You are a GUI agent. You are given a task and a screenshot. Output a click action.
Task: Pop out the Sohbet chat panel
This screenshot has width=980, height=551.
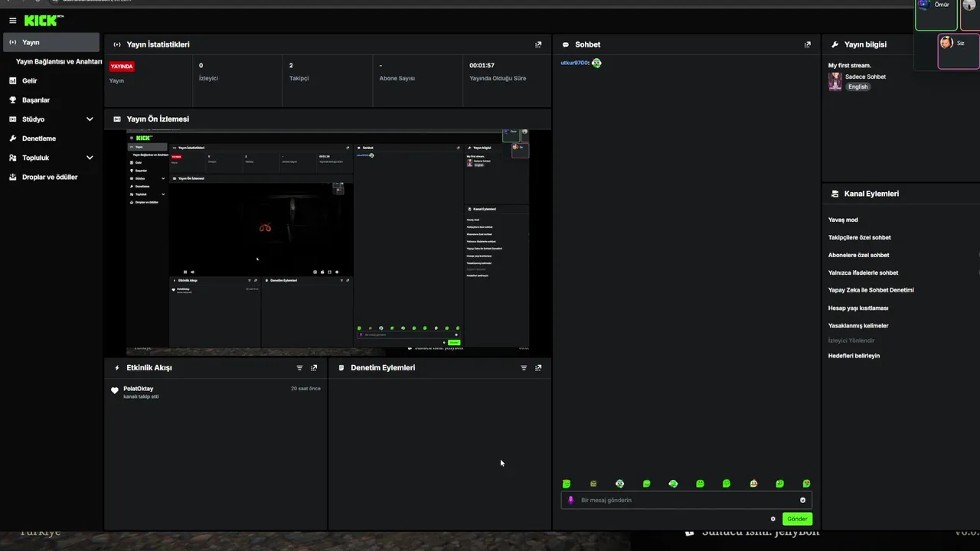pos(807,44)
